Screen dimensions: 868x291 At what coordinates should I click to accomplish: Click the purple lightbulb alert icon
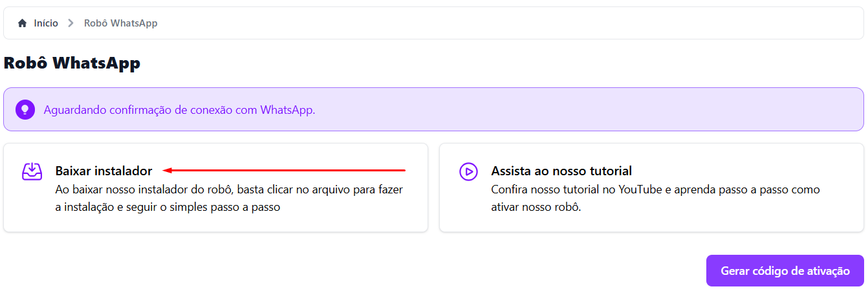pos(25,109)
